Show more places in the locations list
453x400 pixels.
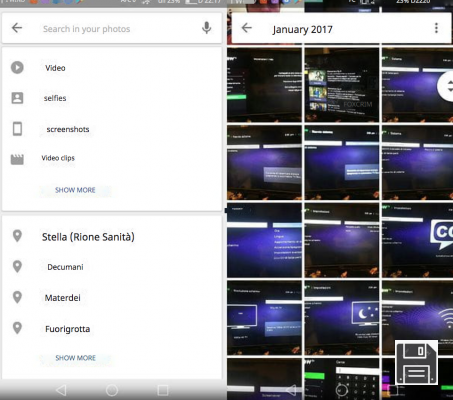76,358
